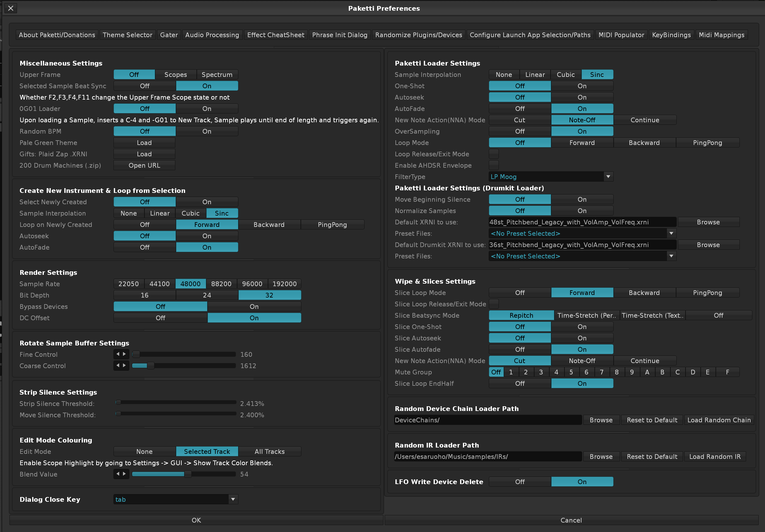This screenshot has height=532, width=765.
Task: Click Load Random Chain button
Action: (x=719, y=420)
